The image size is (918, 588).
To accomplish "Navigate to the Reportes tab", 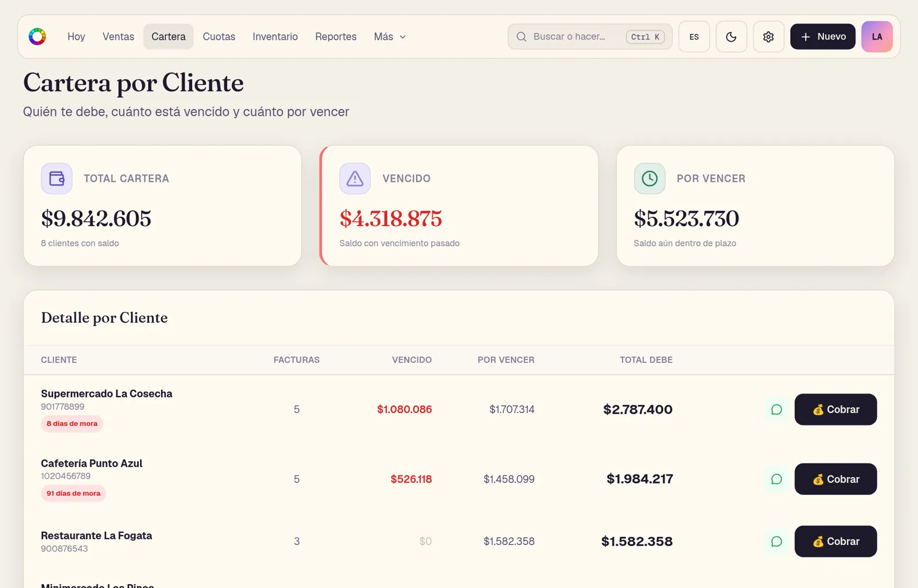I will point(336,37).
